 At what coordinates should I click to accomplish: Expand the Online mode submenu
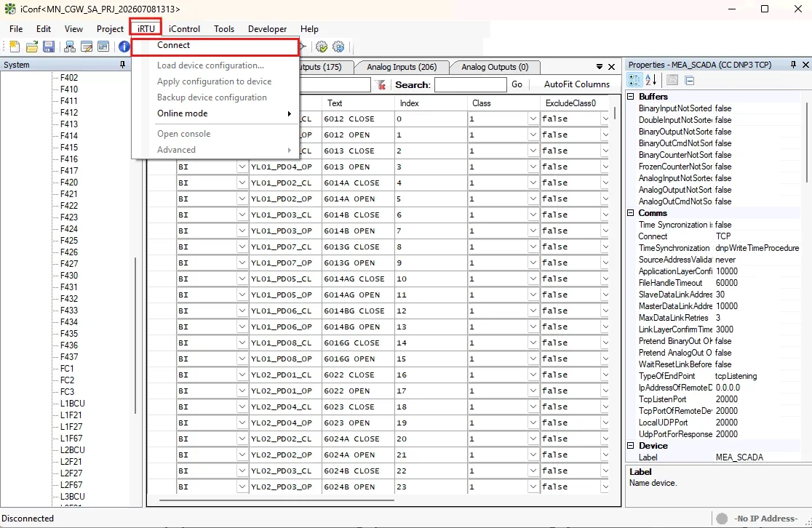click(x=215, y=113)
